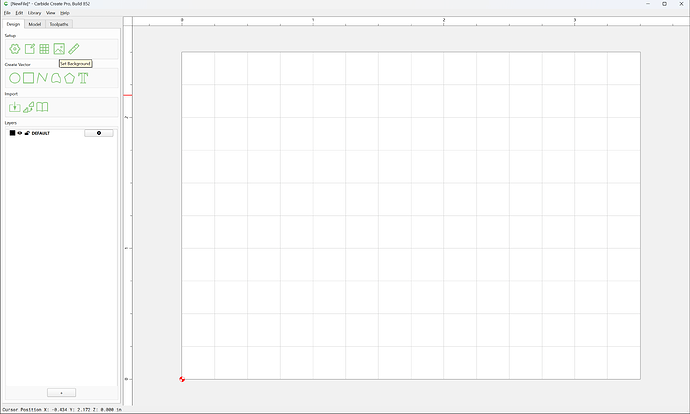Open the Help menu
Image resolution: width=690 pixels, height=414 pixels.
click(x=65, y=13)
